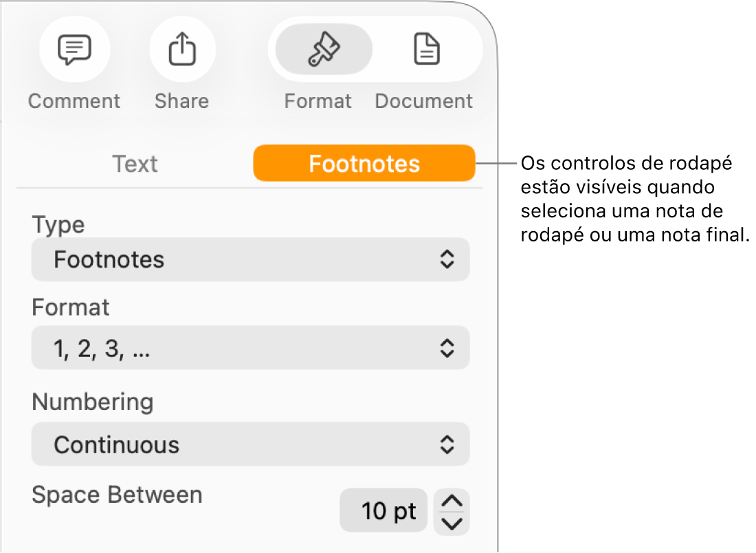Click the export arrow icon above Share label
Image resolution: width=756 pixels, height=553 pixels.
[181, 49]
